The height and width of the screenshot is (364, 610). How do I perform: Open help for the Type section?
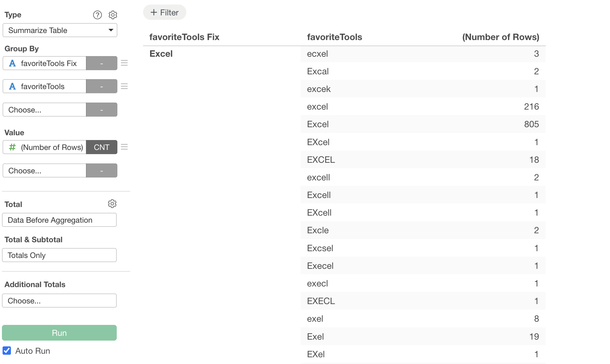(x=97, y=15)
